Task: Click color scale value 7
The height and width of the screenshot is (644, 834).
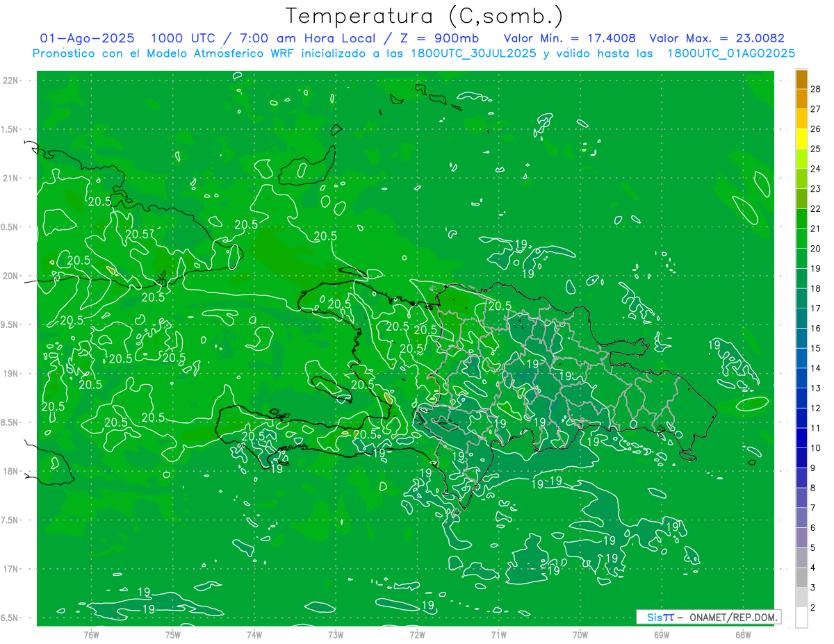Action: tap(813, 508)
